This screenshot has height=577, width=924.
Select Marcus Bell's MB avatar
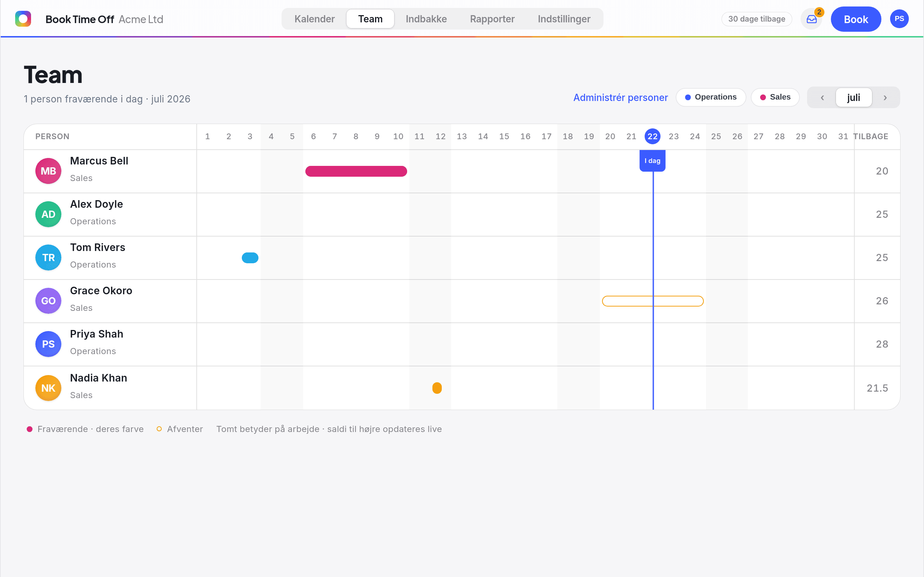click(x=48, y=171)
